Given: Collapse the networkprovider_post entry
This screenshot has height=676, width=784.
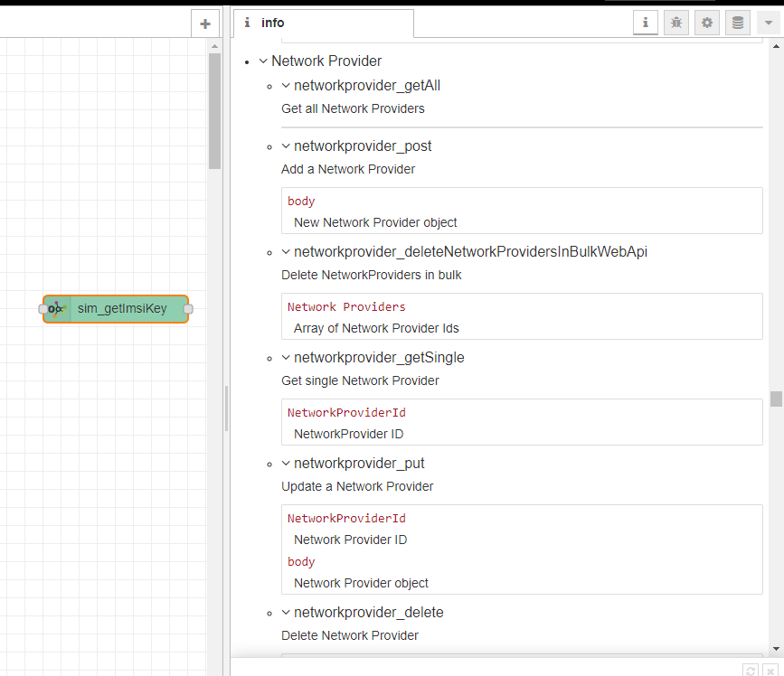Looking at the screenshot, I should (x=286, y=146).
